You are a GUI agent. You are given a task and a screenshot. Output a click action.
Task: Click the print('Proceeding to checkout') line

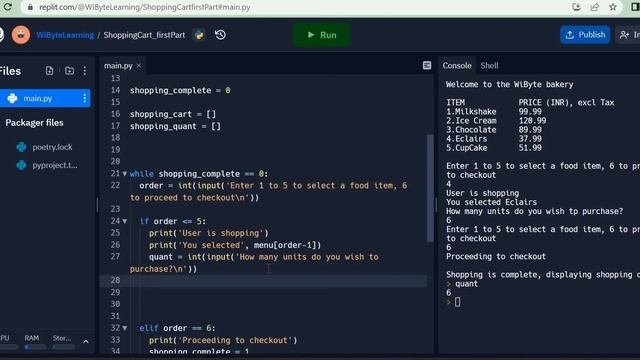pos(223,340)
